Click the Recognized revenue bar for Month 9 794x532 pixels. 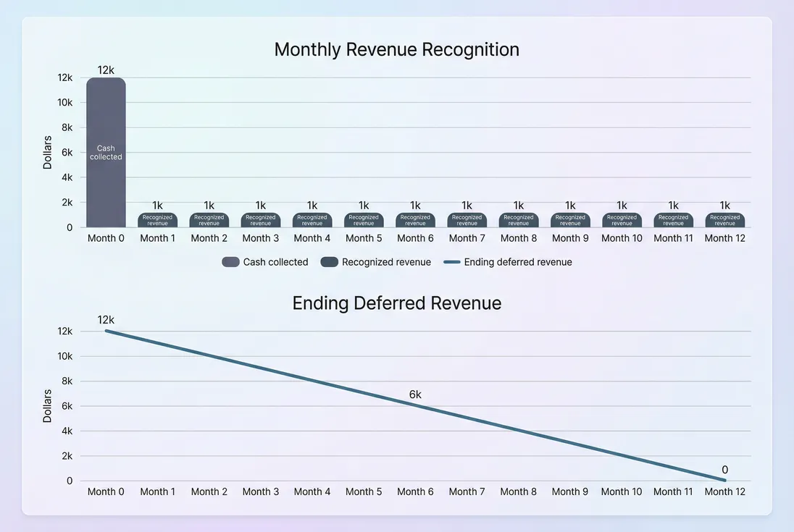click(x=570, y=219)
